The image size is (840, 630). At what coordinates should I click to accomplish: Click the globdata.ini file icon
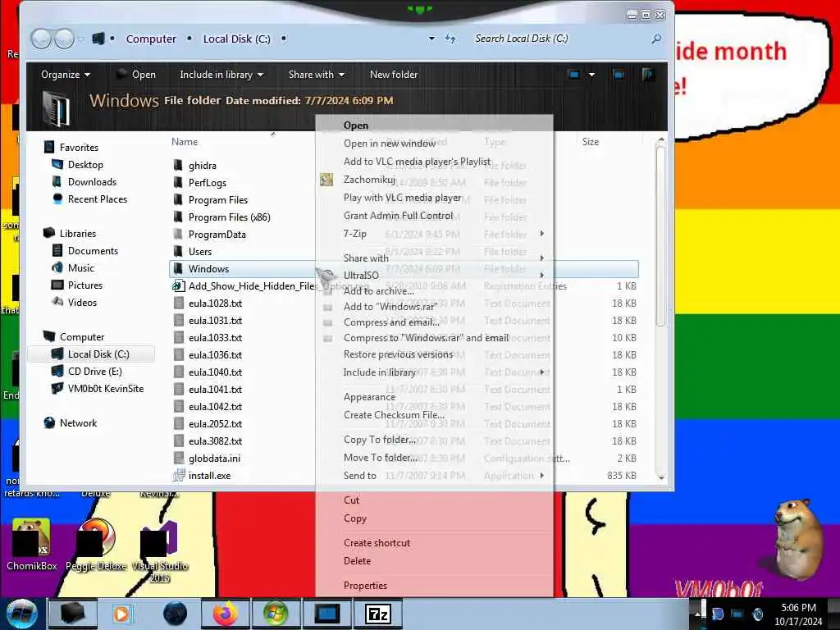click(x=178, y=458)
